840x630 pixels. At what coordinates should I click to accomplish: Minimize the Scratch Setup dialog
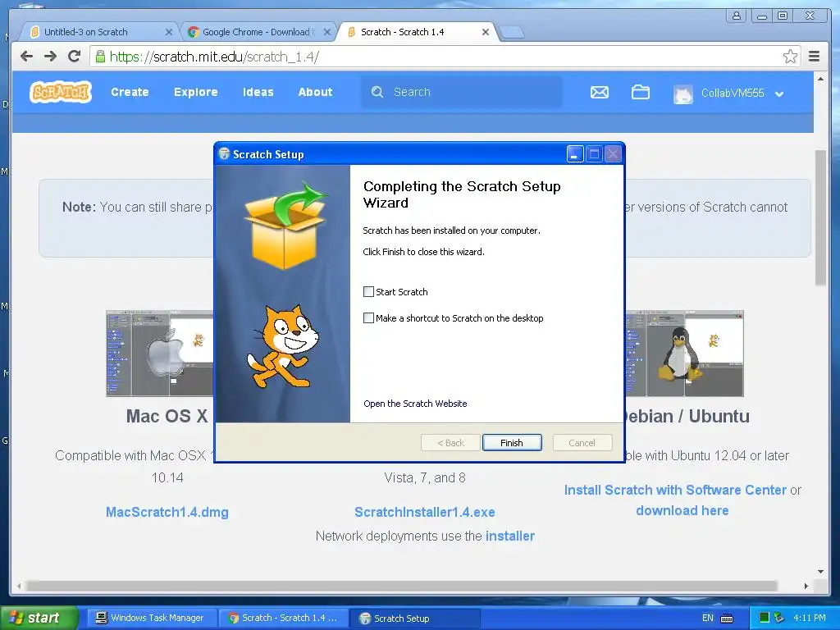tap(575, 154)
